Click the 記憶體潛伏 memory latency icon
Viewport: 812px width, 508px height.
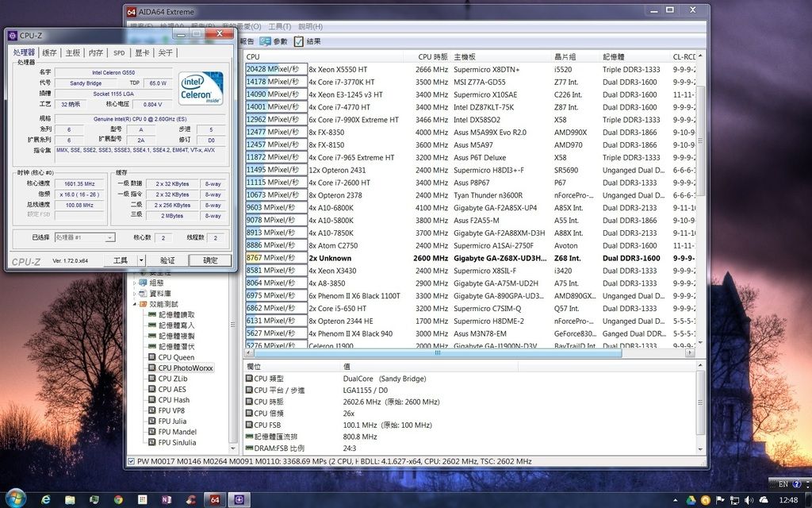[x=151, y=346]
